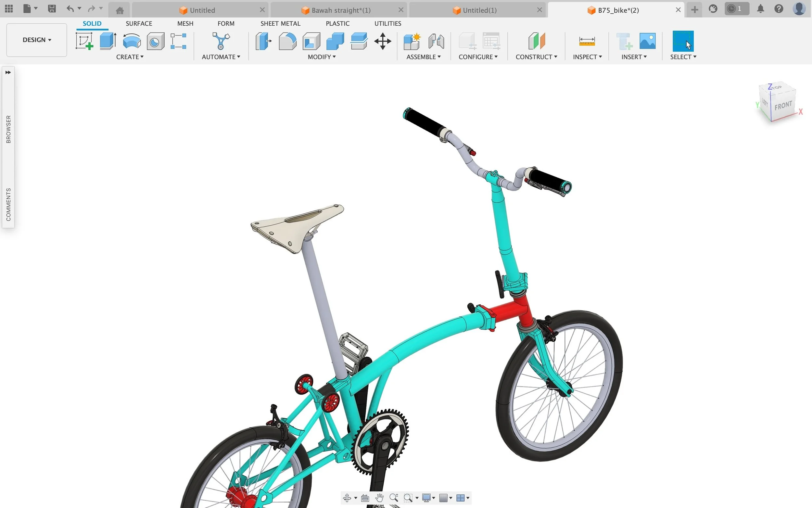Screen dimensions: 812x508
Task: Open the DESIGN workspace dropdown
Action: (37, 40)
